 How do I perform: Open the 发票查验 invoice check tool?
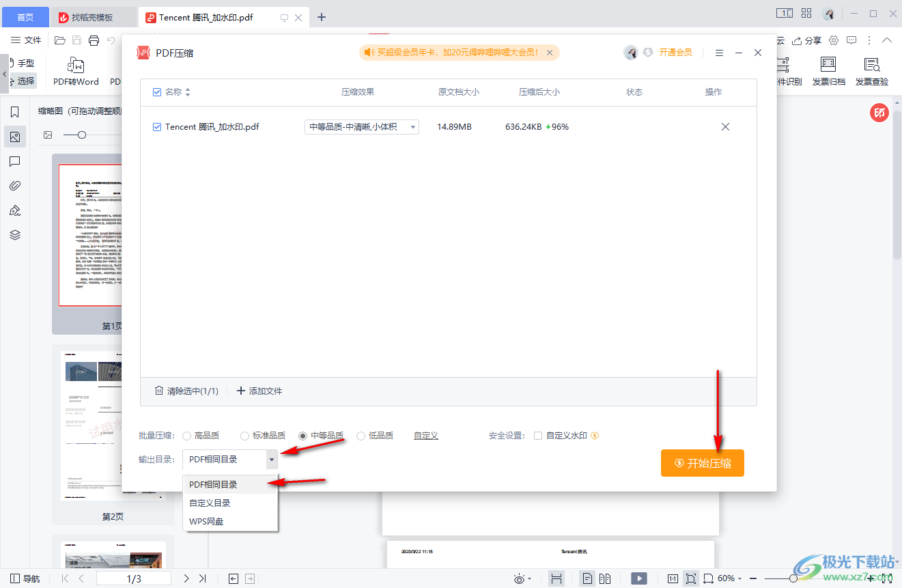click(872, 72)
